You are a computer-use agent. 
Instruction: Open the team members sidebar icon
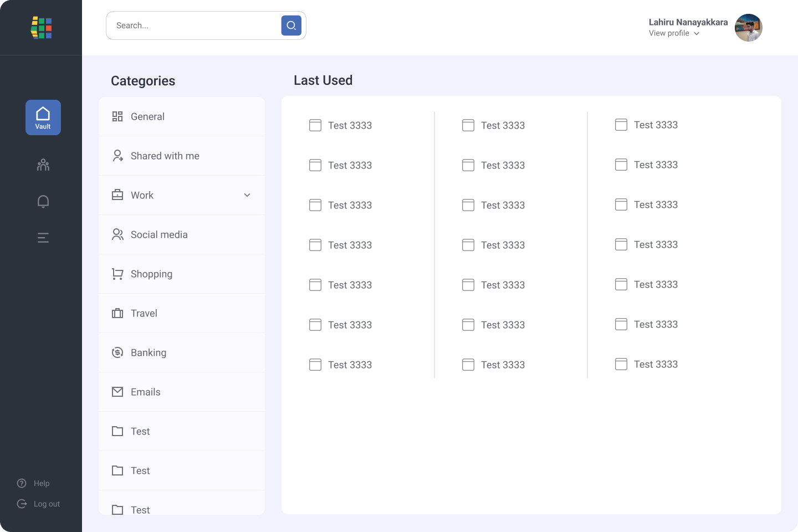(x=43, y=165)
